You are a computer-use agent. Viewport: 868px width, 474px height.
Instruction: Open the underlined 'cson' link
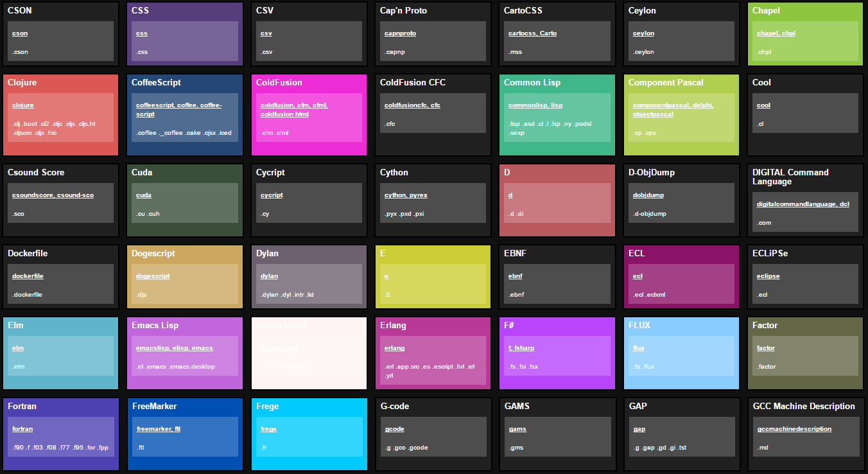click(x=20, y=33)
